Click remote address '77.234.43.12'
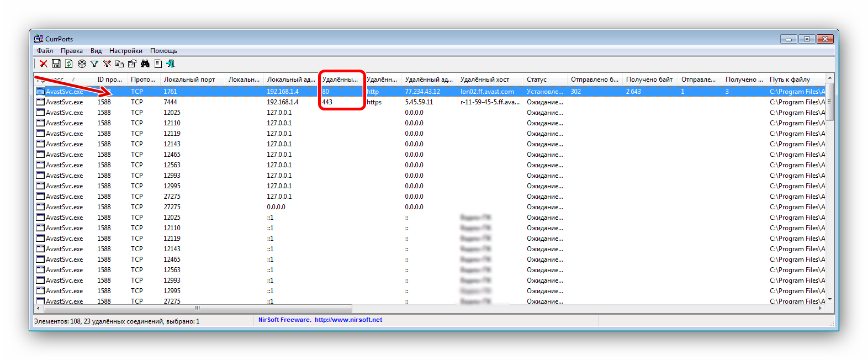Screen dimensions: 868x360 pyautogui.click(x=422, y=92)
